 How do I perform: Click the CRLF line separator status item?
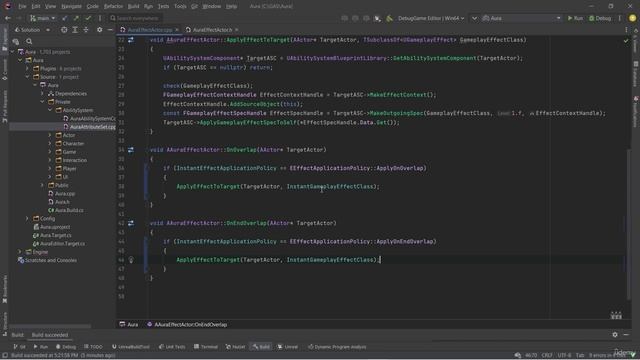547,356
